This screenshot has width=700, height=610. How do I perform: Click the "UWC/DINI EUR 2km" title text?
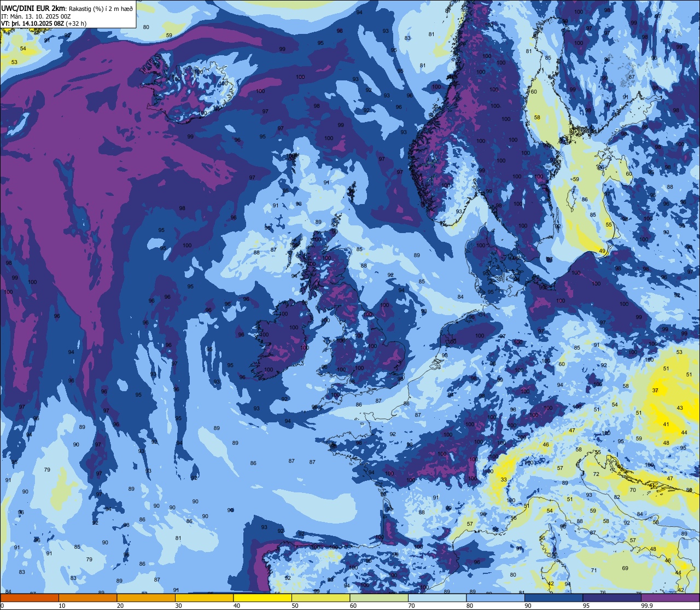point(33,8)
